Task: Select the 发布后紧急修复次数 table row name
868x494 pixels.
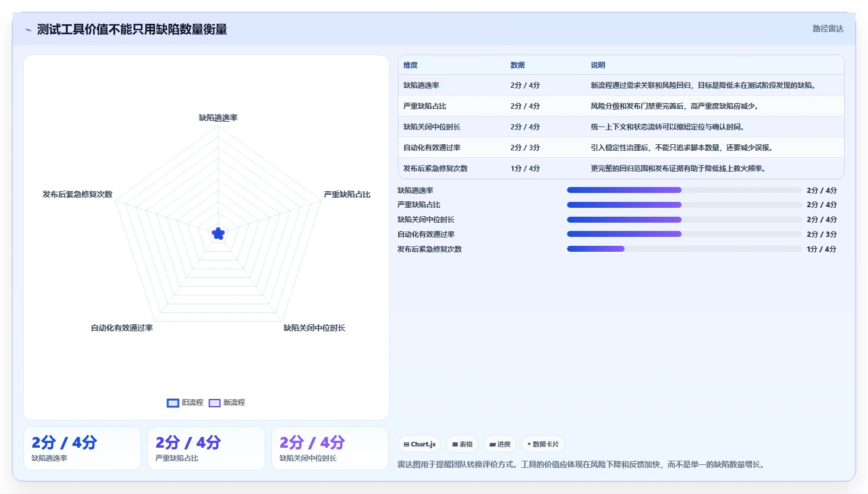Action: pyautogui.click(x=435, y=169)
